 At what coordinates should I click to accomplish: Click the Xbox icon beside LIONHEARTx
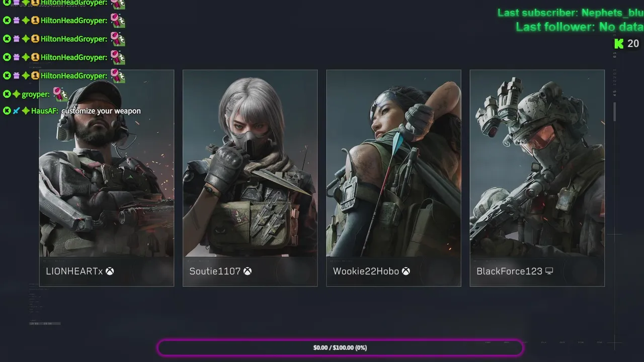[110, 271]
